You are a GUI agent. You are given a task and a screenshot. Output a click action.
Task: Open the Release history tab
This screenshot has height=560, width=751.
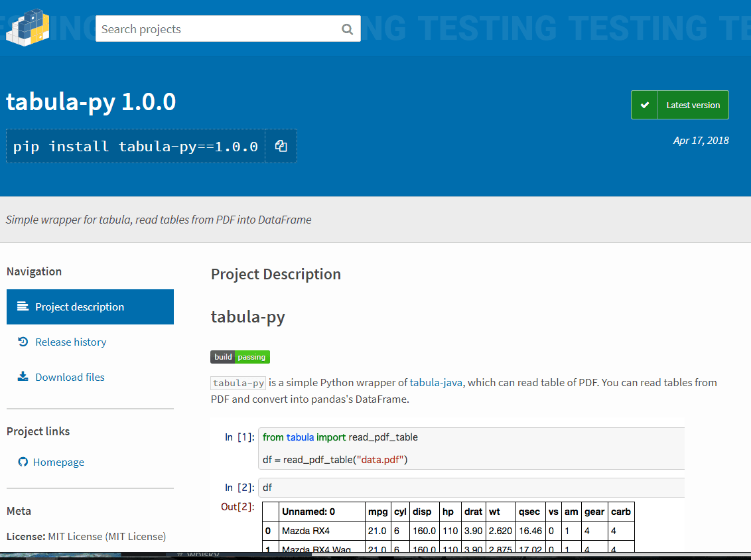point(70,342)
